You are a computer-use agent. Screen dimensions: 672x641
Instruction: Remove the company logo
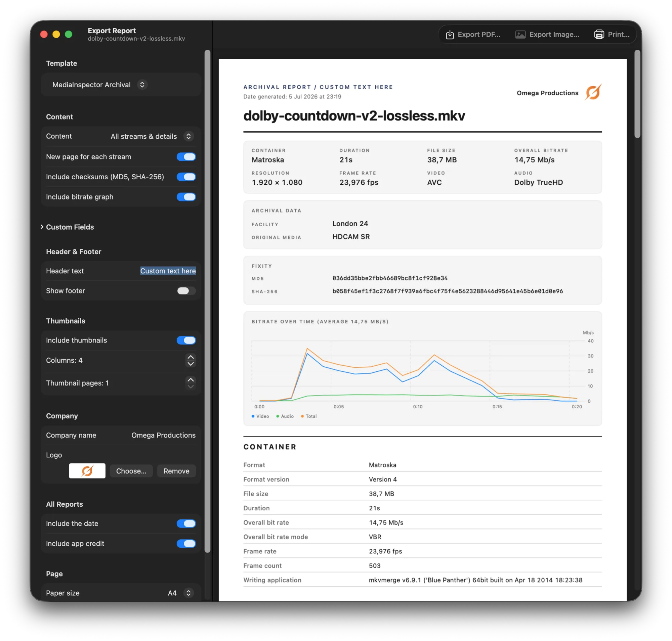click(x=176, y=471)
